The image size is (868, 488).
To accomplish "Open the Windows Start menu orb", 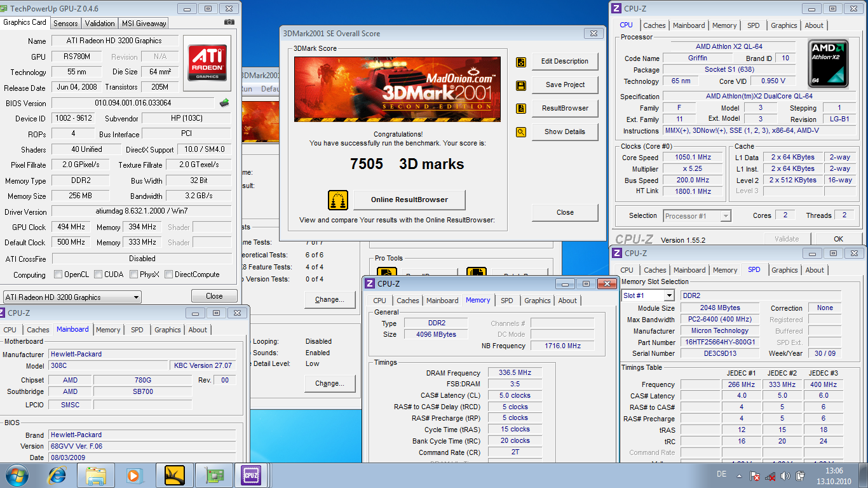I will [x=17, y=475].
